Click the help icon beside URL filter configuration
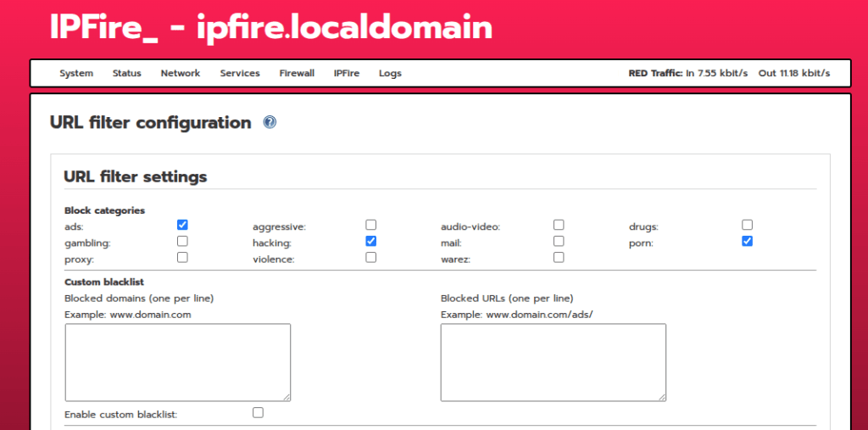This screenshot has height=430, width=868. 270,122
